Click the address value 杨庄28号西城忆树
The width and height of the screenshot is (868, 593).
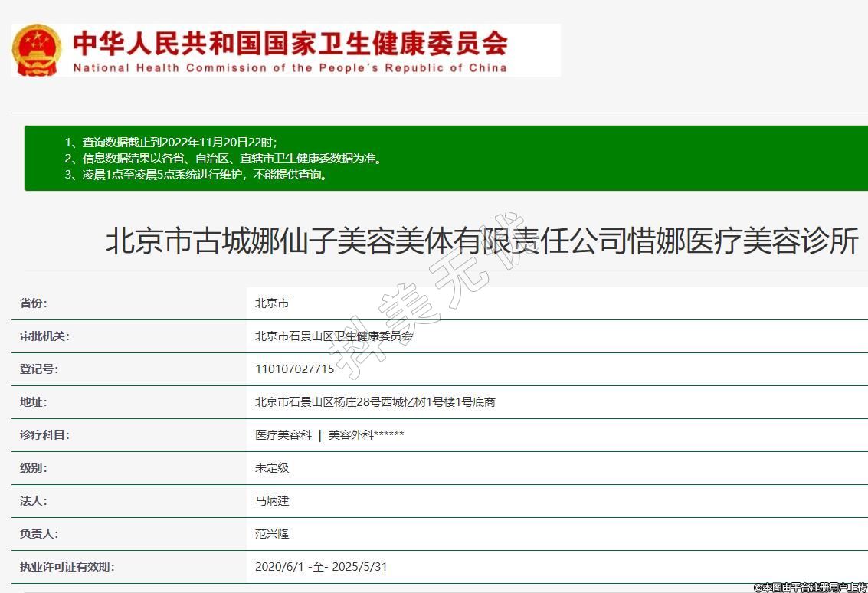(375, 402)
